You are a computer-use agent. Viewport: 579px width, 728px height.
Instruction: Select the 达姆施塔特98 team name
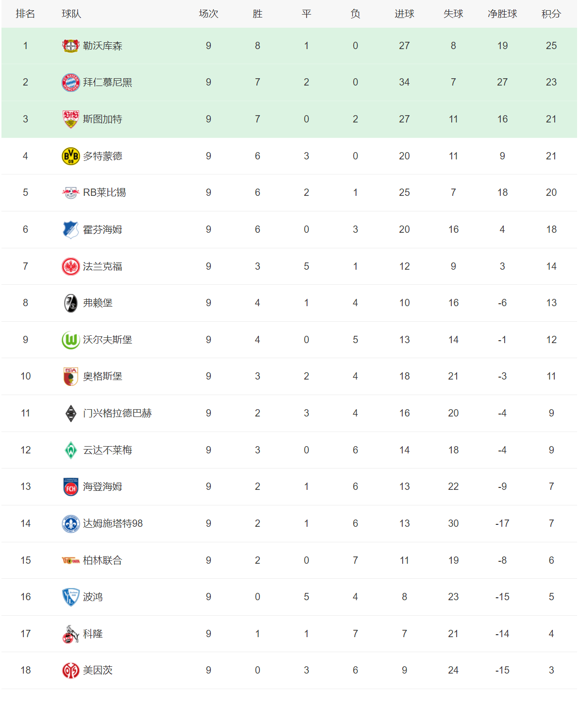coord(113,523)
